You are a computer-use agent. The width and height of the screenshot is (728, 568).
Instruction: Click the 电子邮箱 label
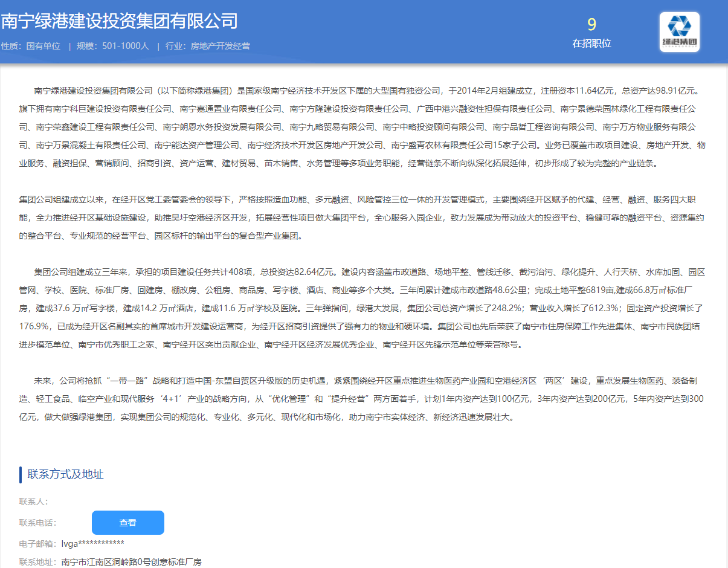37,544
